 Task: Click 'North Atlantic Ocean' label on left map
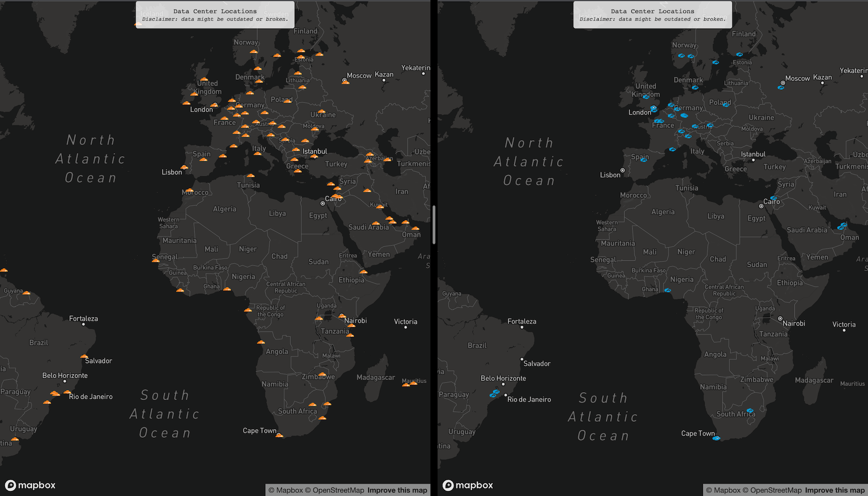90,159
